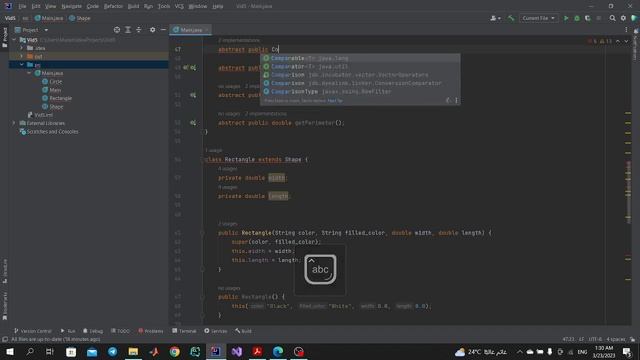Click the Debug bug icon
This screenshot has height=360, width=640.
click(577, 18)
